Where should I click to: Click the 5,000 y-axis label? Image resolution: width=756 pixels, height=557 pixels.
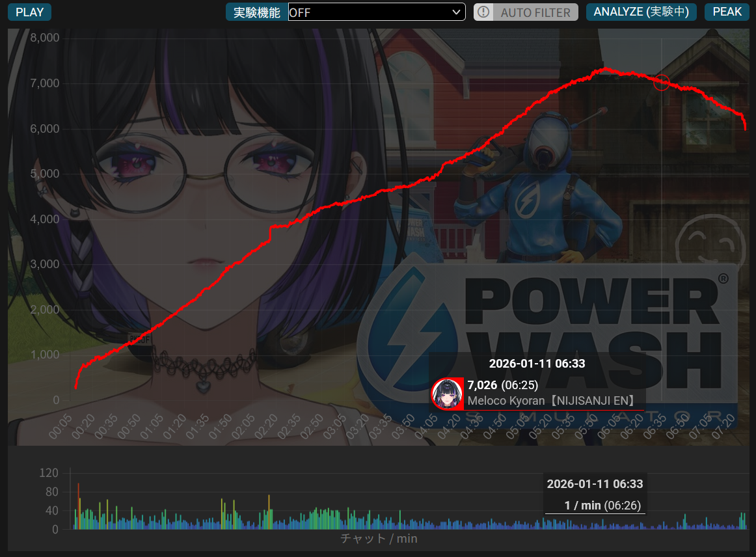click(45, 174)
